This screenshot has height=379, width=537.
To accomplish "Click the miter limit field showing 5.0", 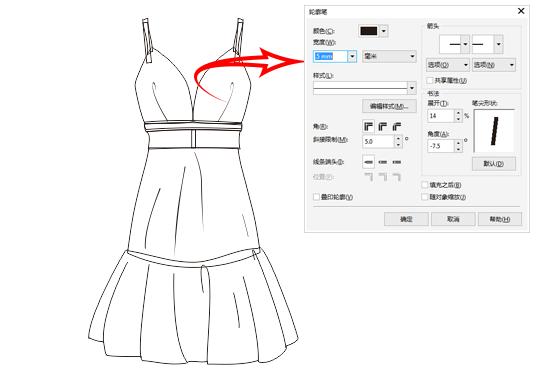I will [x=378, y=141].
